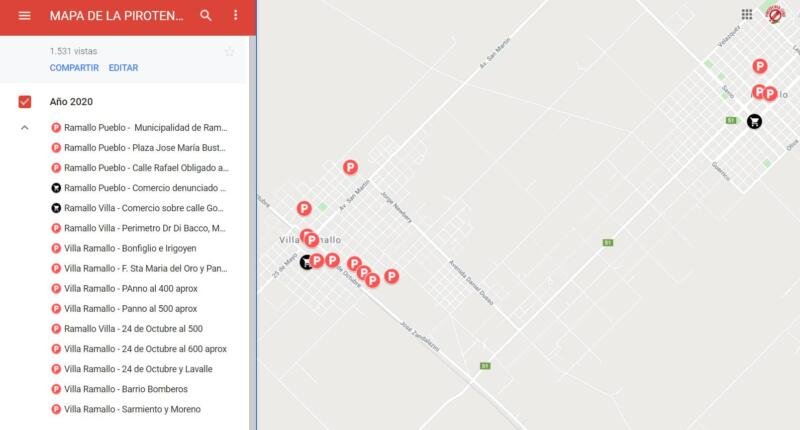
Task: Star this map with the star icon
Action: point(229,51)
